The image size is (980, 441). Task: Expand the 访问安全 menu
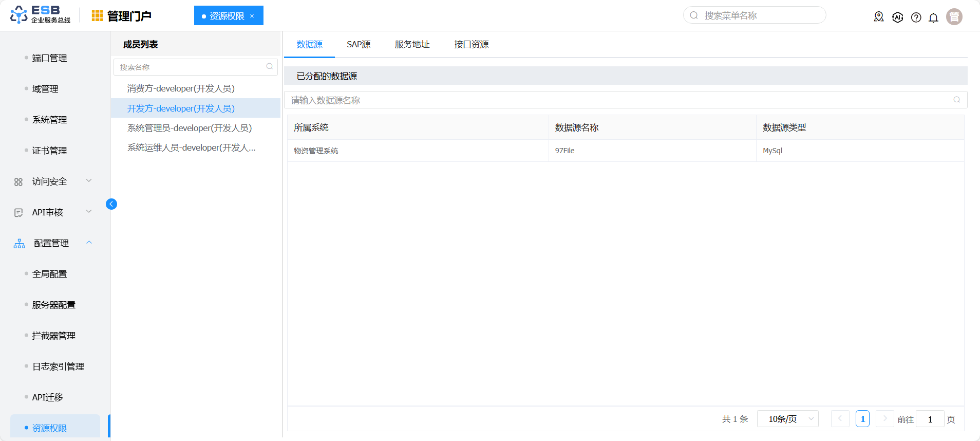click(89, 181)
